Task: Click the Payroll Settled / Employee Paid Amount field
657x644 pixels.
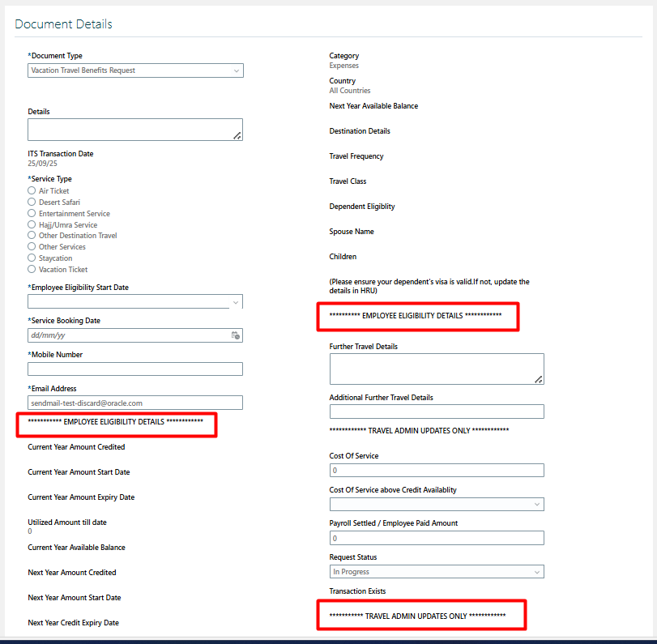Action: (x=437, y=538)
